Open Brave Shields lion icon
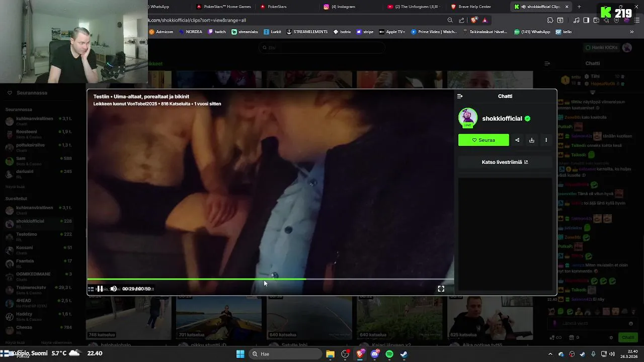 click(x=473, y=20)
